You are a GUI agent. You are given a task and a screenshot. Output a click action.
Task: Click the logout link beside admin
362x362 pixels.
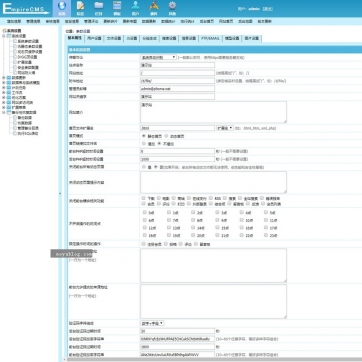pyautogui.click(x=268, y=9)
